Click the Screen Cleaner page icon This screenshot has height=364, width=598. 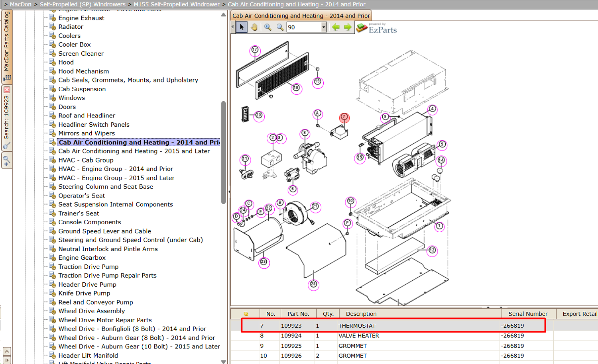click(53, 53)
